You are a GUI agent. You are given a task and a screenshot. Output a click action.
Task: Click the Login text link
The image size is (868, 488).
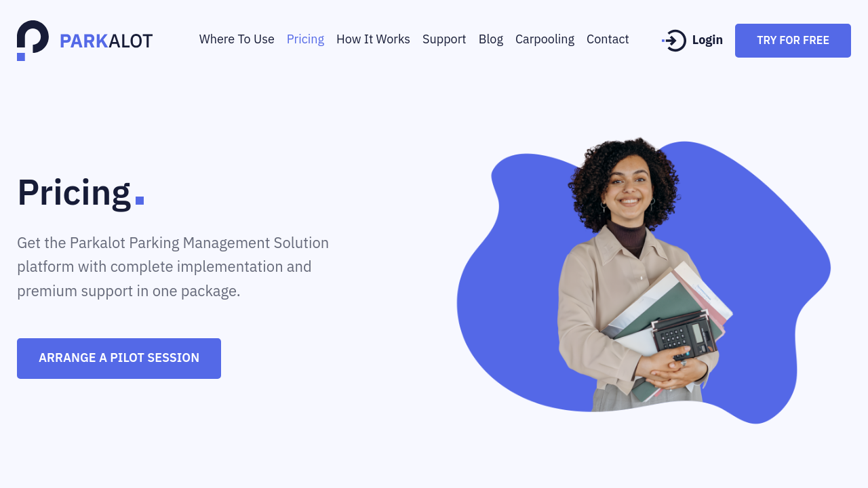(x=707, y=40)
